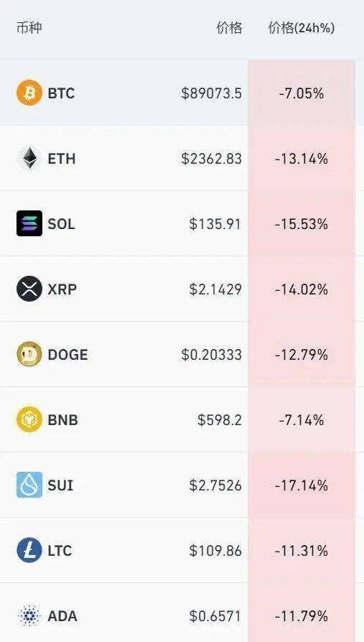Click the Ethereum ETH diamond icon
Viewport: 364px width, 642px height.
(29, 158)
